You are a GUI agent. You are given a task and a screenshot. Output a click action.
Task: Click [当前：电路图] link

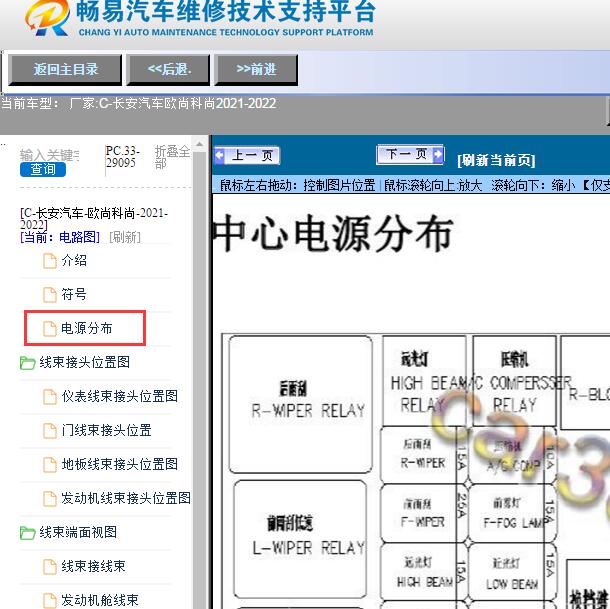point(60,237)
